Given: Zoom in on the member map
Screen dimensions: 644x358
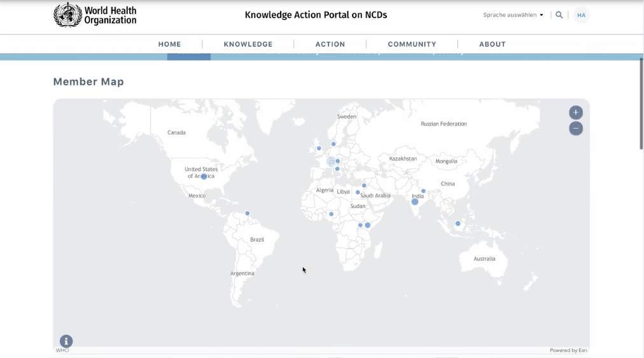Looking at the screenshot, I should click(x=575, y=113).
